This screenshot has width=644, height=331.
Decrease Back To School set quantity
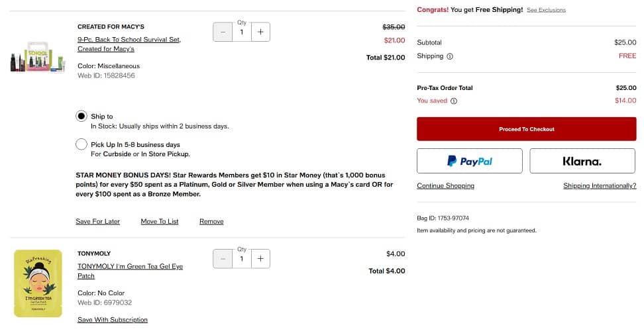pos(223,32)
